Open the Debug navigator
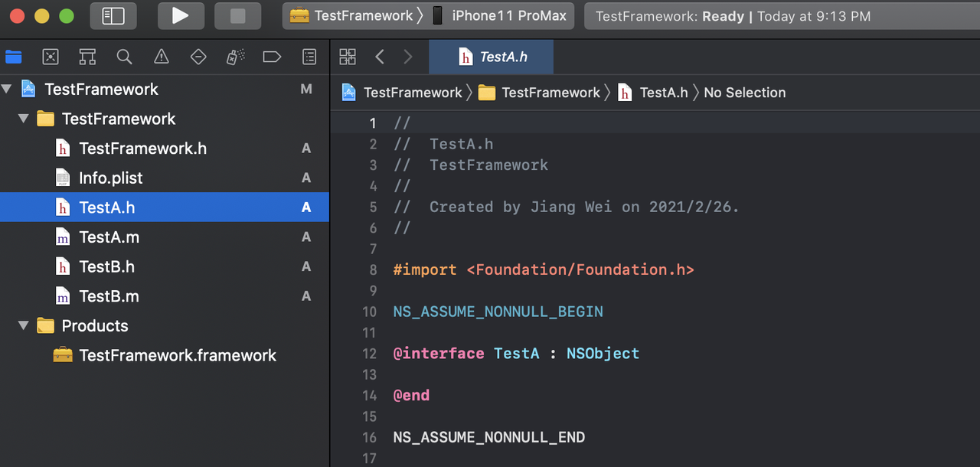The image size is (980, 467). coord(235,57)
